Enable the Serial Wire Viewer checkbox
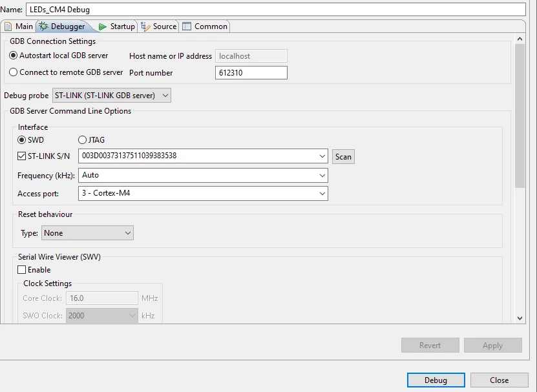Viewport: 537px width, 392px height. [x=21, y=270]
